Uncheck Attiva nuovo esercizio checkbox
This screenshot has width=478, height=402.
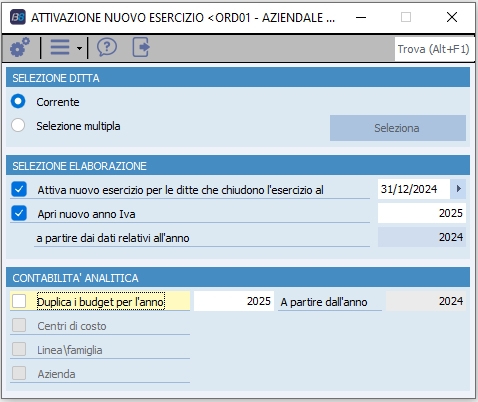pyautogui.click(x=19, y=189)
